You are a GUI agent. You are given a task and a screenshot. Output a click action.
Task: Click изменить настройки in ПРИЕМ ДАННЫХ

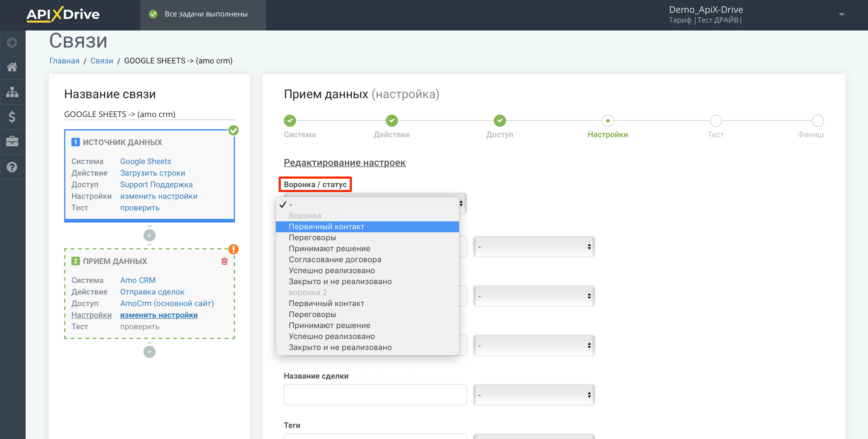tap(159, 315)
